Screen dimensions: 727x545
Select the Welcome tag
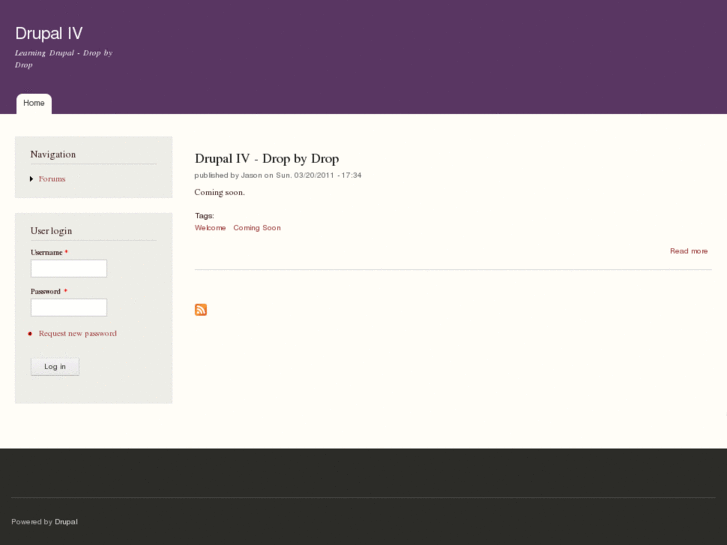coord(210,228)
